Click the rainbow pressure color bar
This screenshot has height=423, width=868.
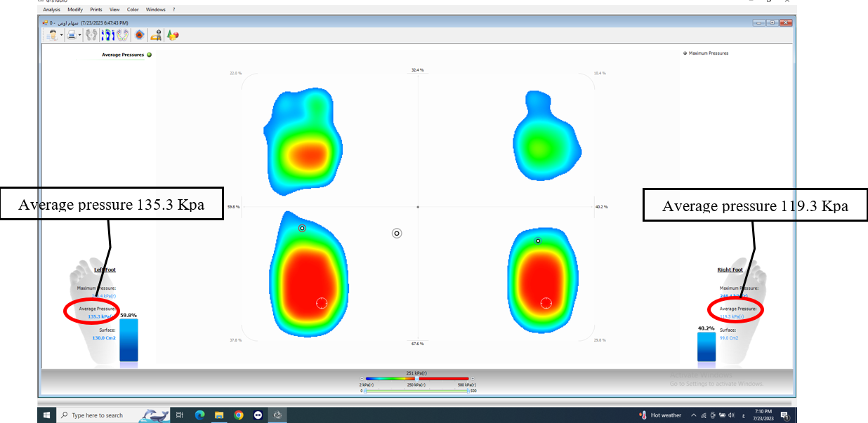pyautogui.click(x=417, y=378)
